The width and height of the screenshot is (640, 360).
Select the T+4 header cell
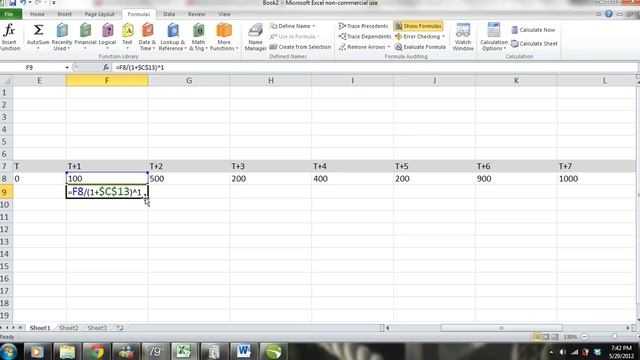click(352, 167)
